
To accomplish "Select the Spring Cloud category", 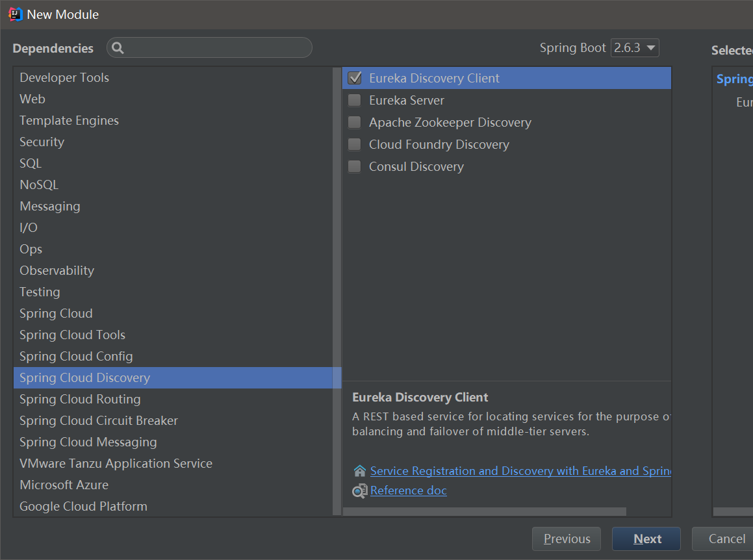I will tap(173, 314).
